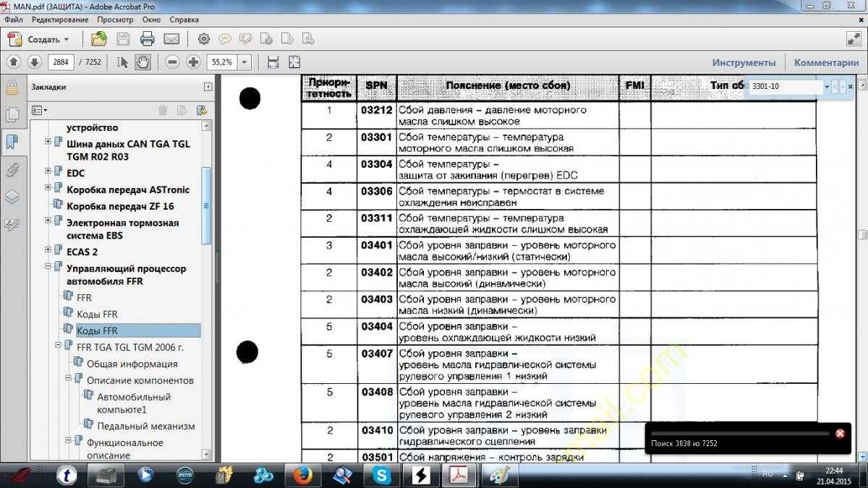Open bookmark Общая информация
This screenshot has width=868, height=488.
point(132,364)
